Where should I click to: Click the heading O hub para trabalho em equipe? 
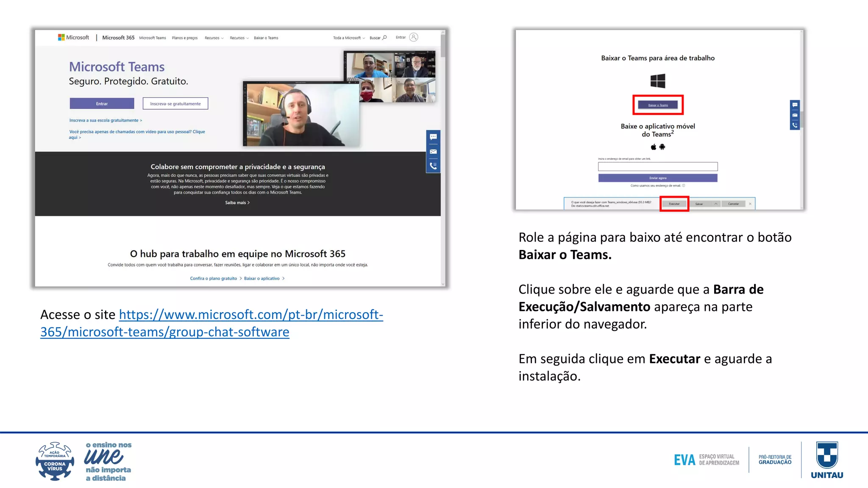click(x=238, y=254)
